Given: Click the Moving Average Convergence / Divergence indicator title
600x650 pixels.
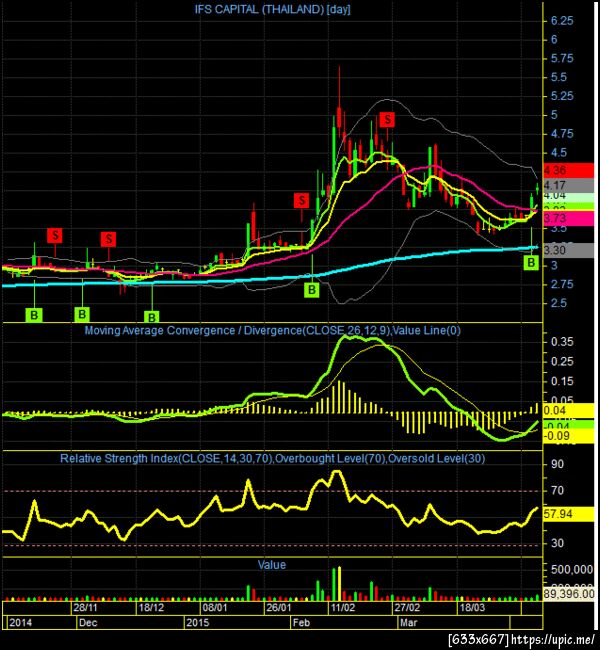Looking at the screenshot, I should 272,330.
